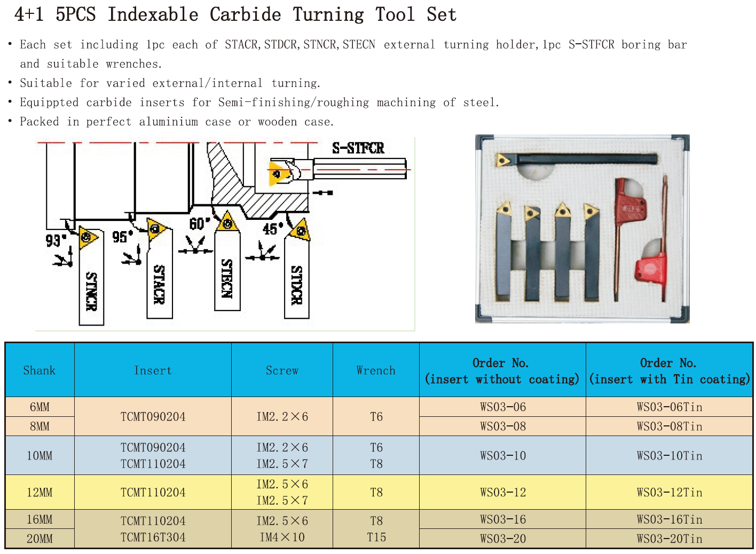Click order number WS03-06Tin

click(670, 407)
